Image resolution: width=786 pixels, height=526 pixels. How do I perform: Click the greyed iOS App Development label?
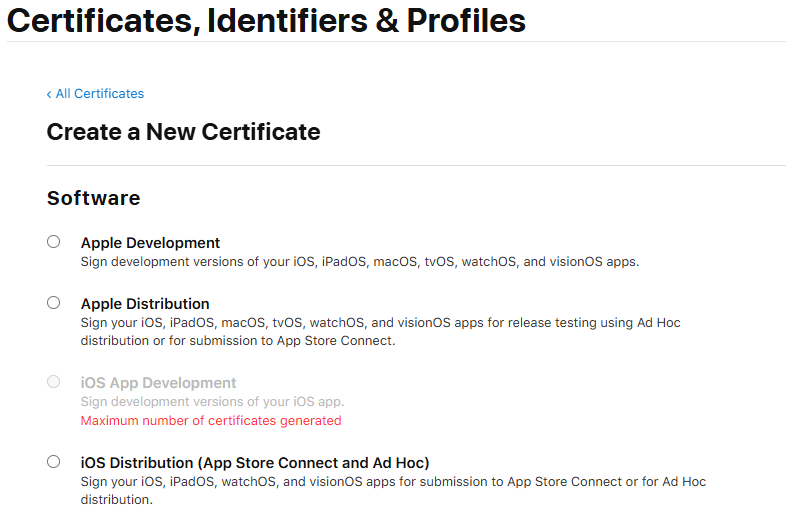[x=158, y=383]
